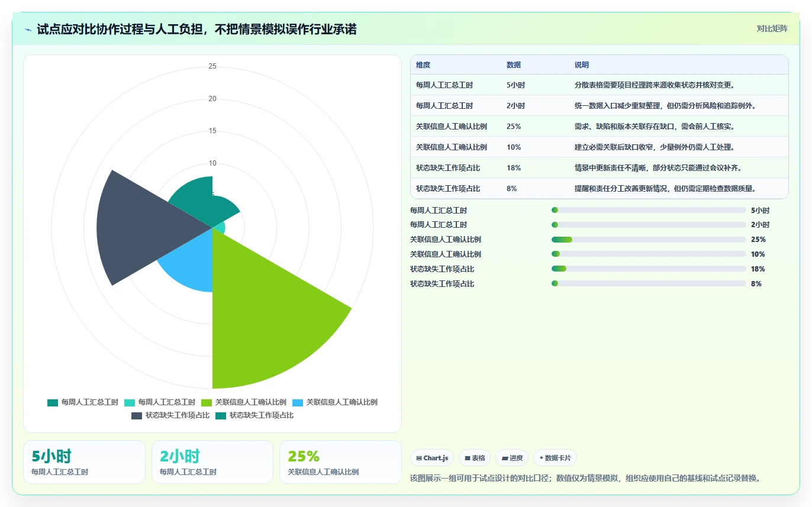Click the lightning icon beside the title
This screenshot has width=812, height=507.
(28, 30)
